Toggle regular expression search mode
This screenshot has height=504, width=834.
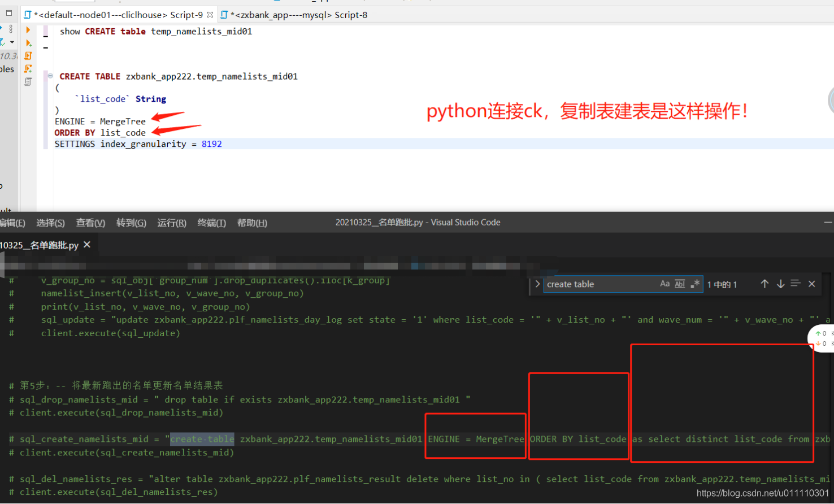pyautogui.click(x=695, y=284)
